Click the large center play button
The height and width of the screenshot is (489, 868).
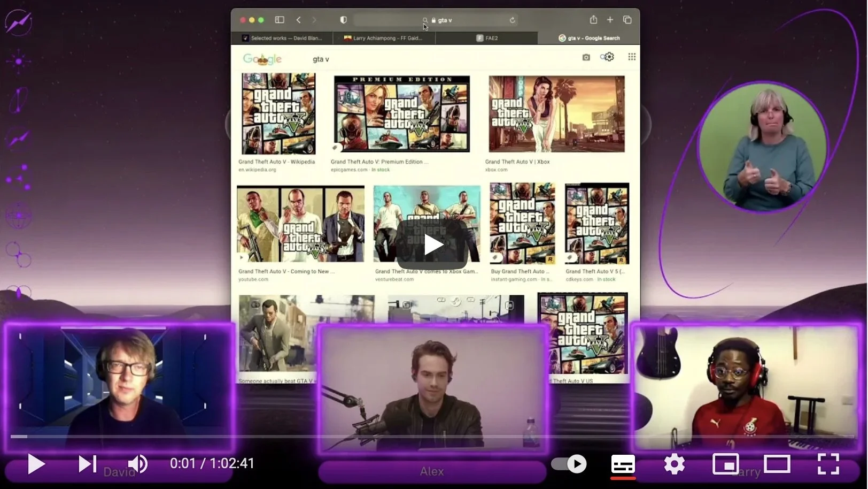click(432, 244)
